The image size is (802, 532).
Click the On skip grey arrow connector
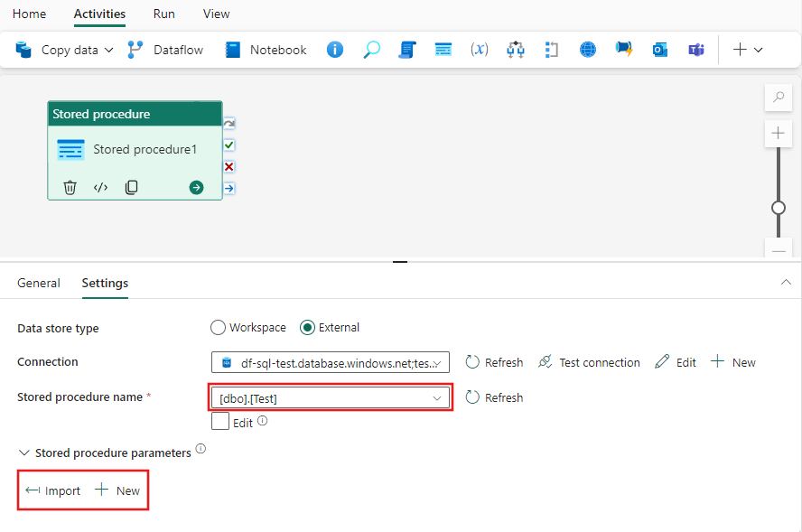pos(229,123)
